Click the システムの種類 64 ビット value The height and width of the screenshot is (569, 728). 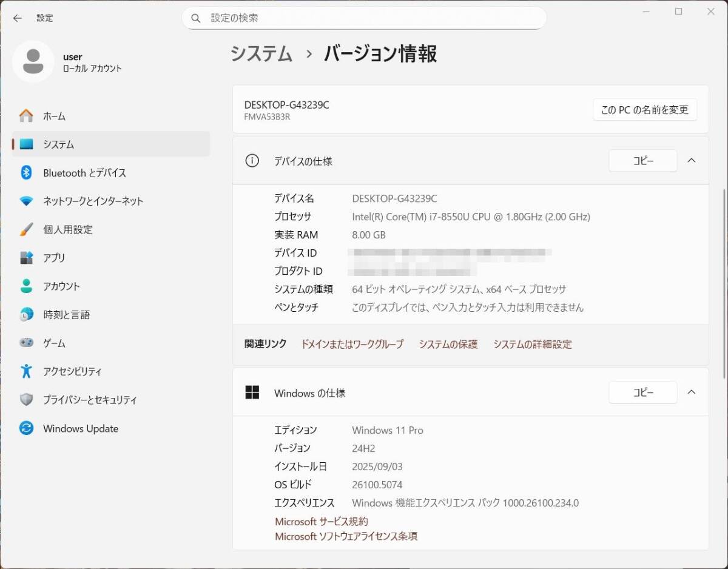point(459,289)
